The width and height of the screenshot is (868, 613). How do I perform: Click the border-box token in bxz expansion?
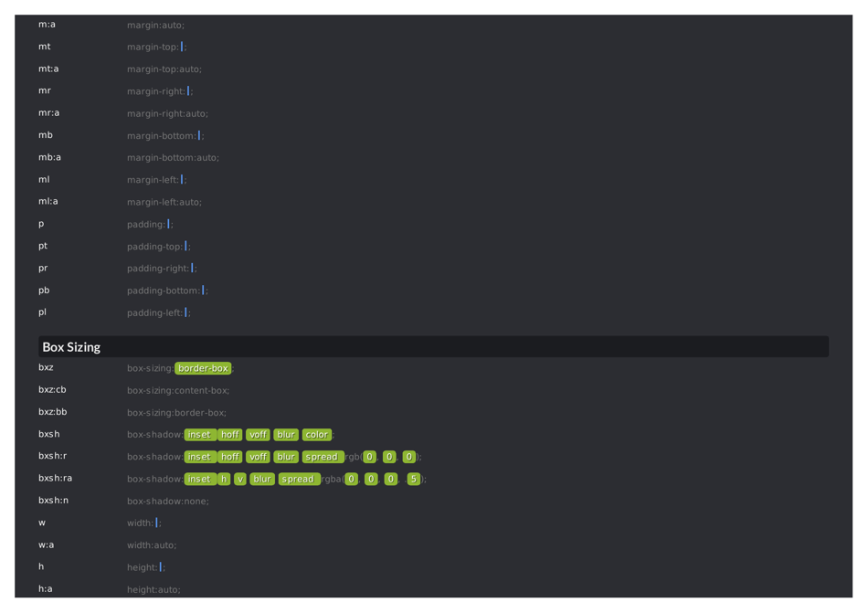point(203,368)
